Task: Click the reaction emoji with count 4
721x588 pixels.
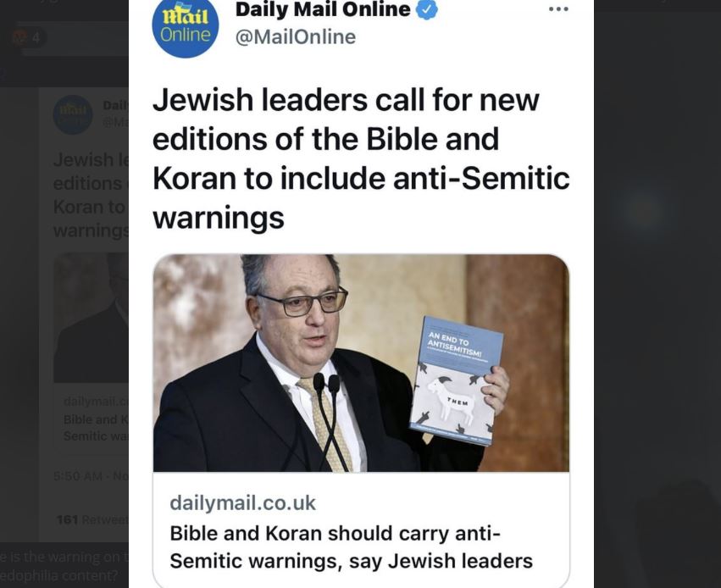Action: point(28,37)
